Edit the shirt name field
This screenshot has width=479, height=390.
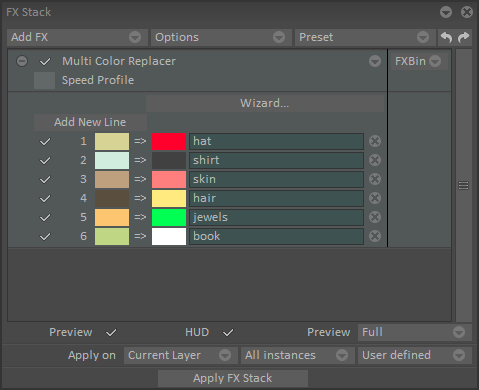click(276, 160)
